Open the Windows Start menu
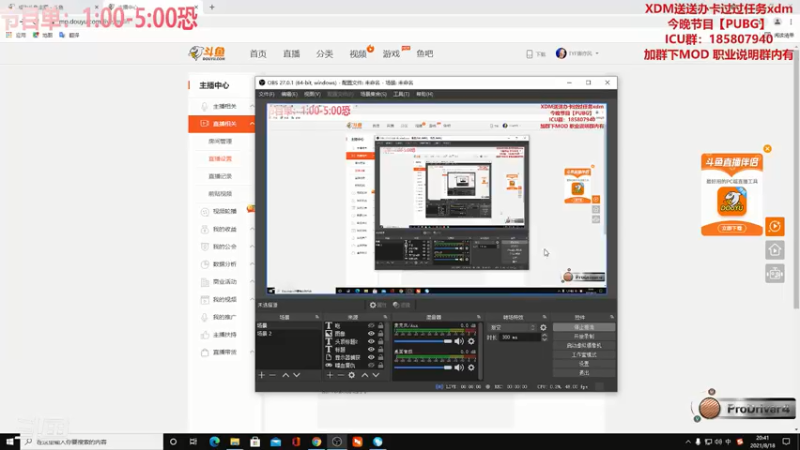Image resolution: width=800 pixels, height=450 pixels. 10,442
